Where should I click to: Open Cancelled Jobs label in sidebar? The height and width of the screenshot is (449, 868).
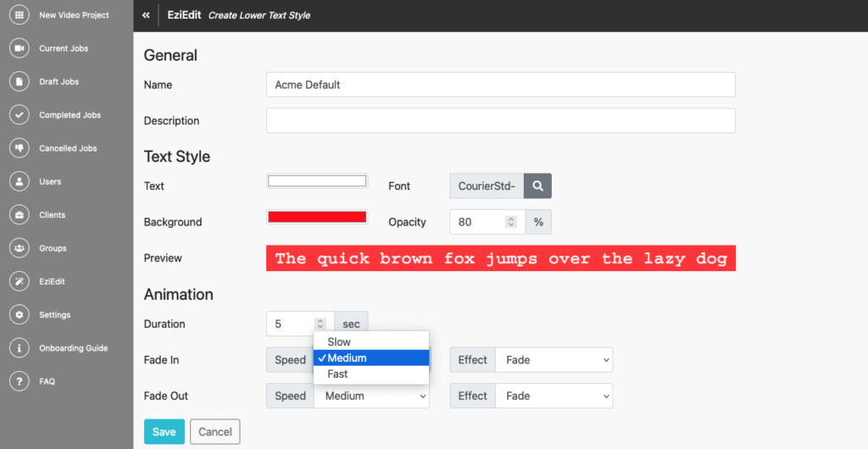pos(68,148)
